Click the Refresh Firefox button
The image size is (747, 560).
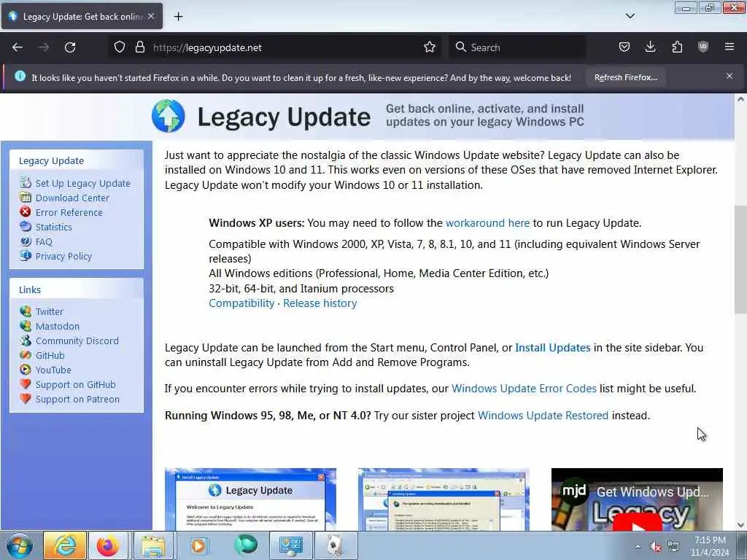click(x=625, y=77)
